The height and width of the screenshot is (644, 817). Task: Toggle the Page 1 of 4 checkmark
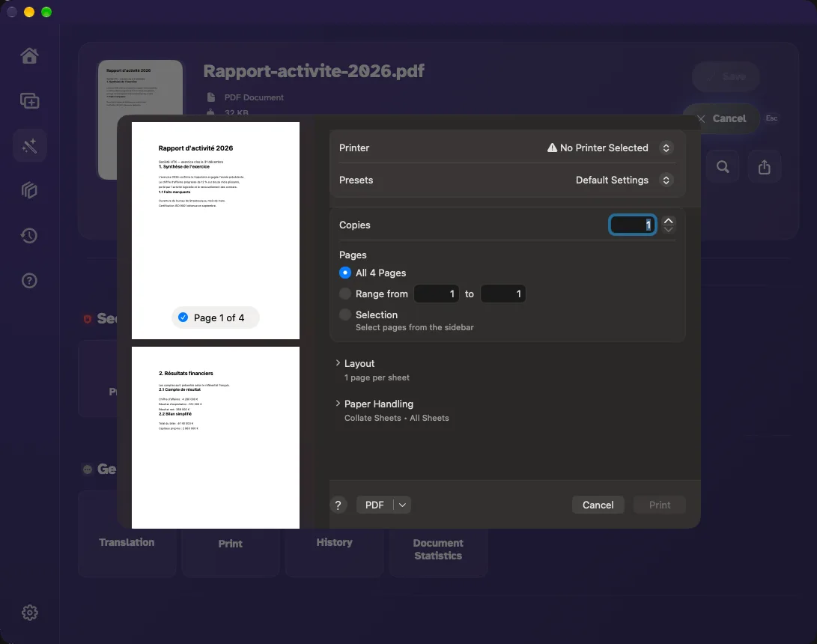pos(183,318)
